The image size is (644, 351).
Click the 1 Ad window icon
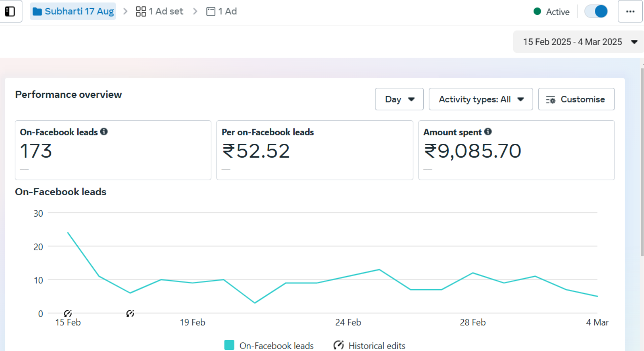pyautogui.click(x=211, y=11)
